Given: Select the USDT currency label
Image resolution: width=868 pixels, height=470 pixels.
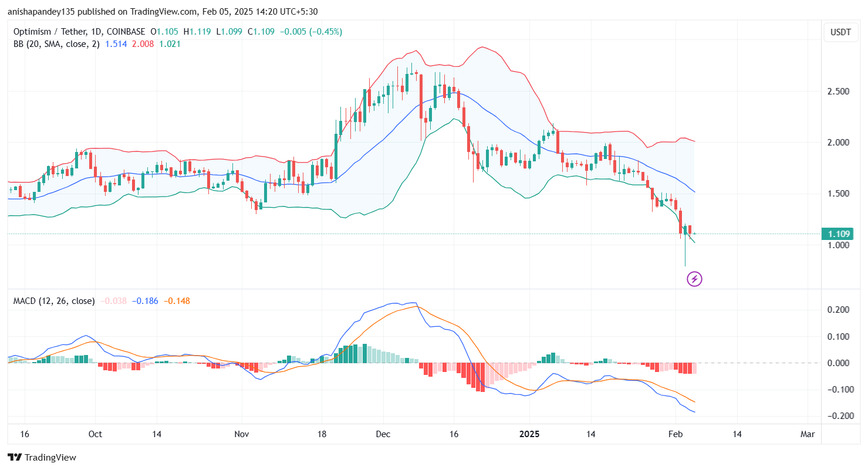Looking at the screenshot, I should point(840,32).
